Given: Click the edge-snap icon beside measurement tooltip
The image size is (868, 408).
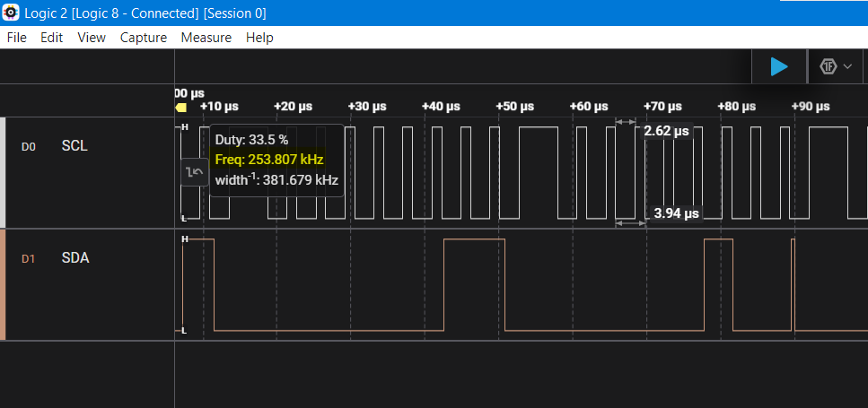Looking at the screenshot, I should point(195,172).
